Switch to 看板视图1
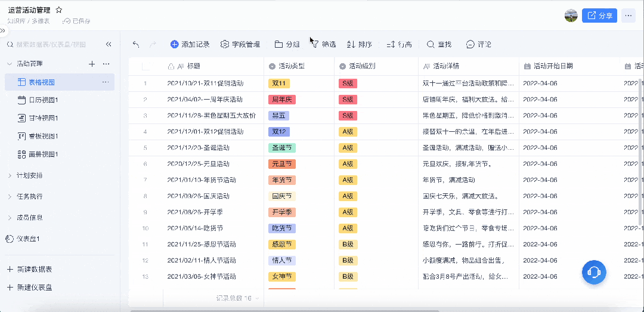The width and height of the screenshot is (644, 312). 47,136
